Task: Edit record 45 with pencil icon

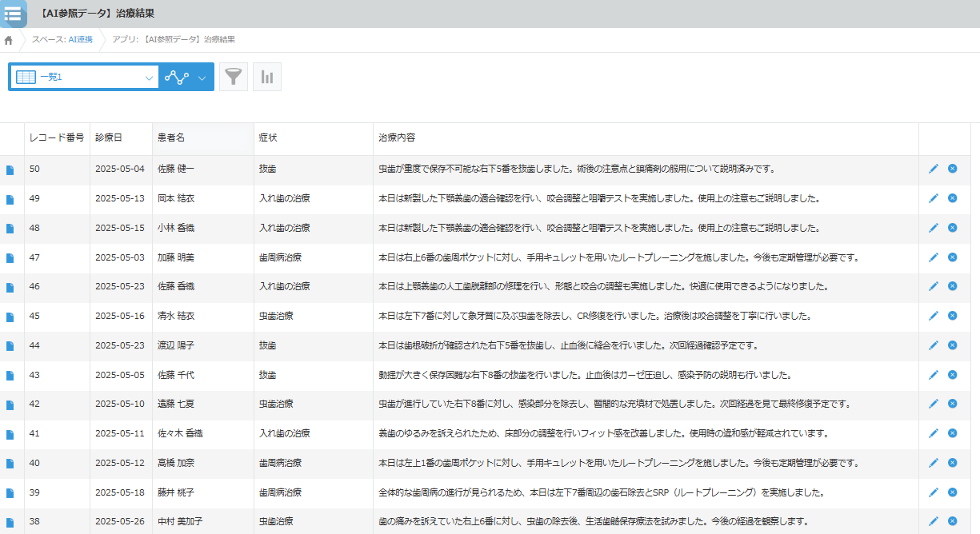Action: click(x=933, y=316)
